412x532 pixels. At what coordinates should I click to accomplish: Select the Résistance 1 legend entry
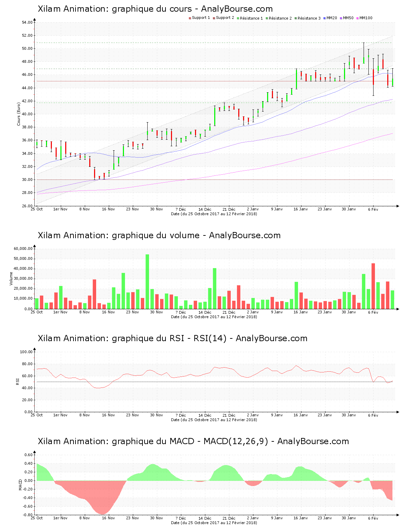coord(250,18)
